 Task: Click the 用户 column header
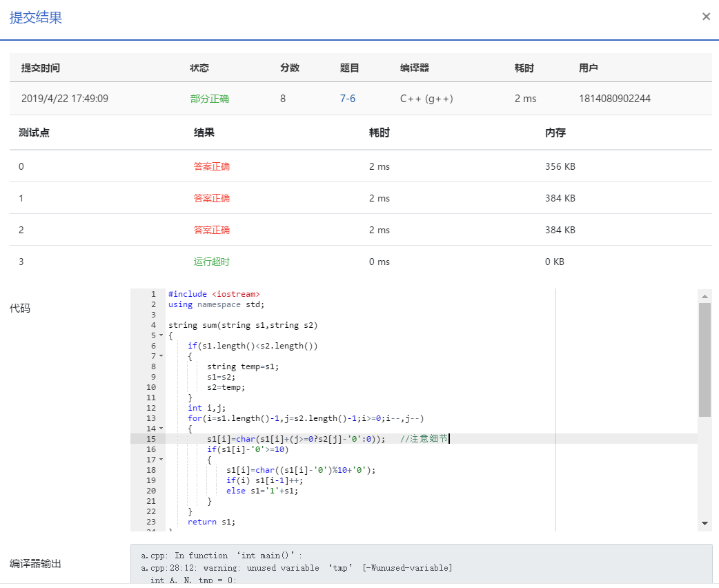(589, 68)
